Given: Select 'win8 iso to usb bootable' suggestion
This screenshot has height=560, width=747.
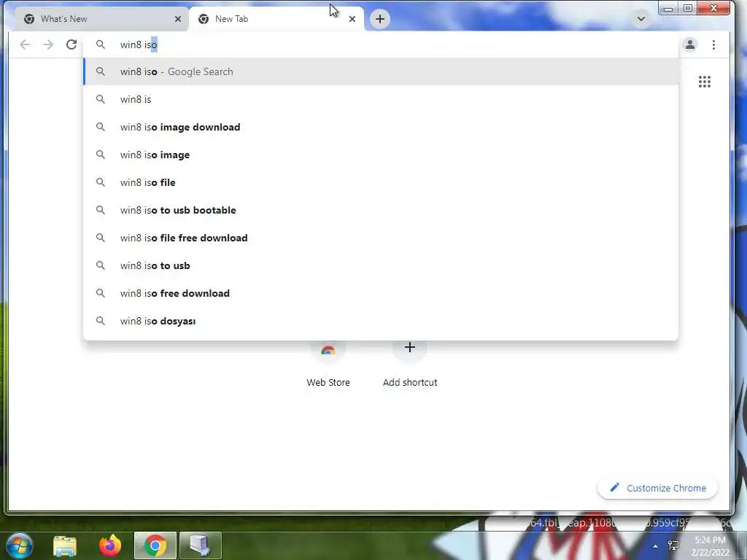Looking at the screenshot, I should (381, 210).
